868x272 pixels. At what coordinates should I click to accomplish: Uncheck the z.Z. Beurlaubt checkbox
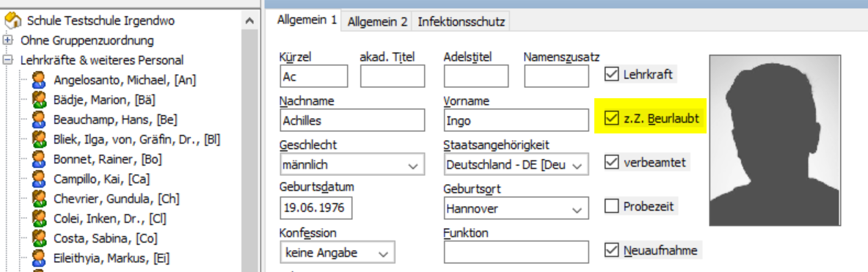611,118
